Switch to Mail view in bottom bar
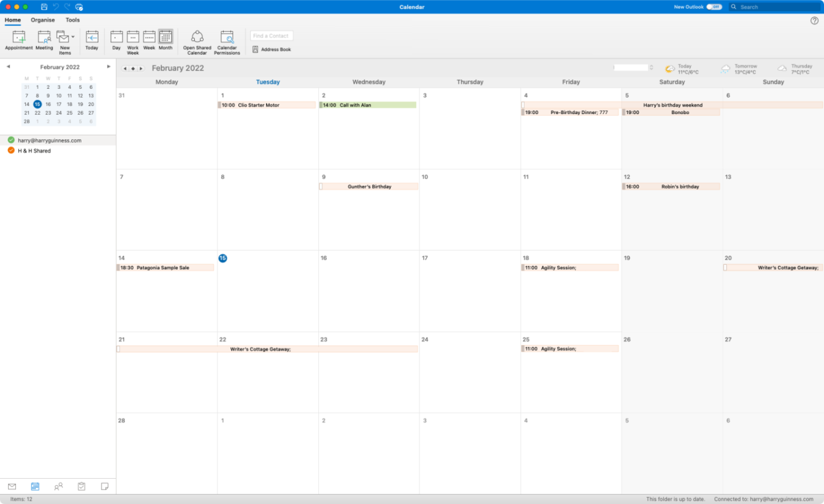Image resolution: width=824 pixels, height=504 pixels. [x=12, y=486]
